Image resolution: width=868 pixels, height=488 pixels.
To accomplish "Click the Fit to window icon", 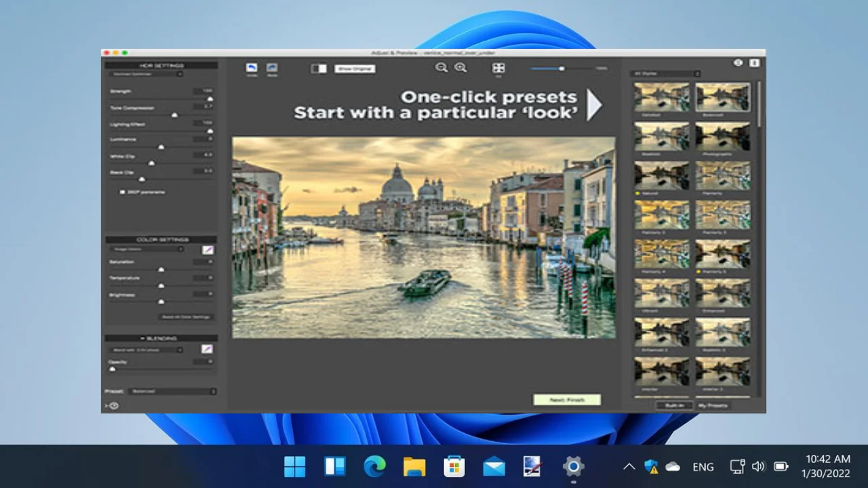I will coord(498,68).
